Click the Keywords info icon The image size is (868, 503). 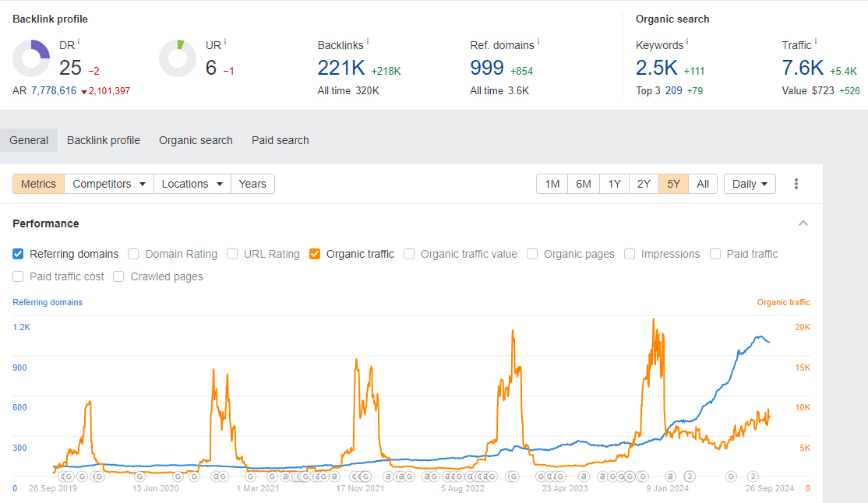[x=687, y=42]
